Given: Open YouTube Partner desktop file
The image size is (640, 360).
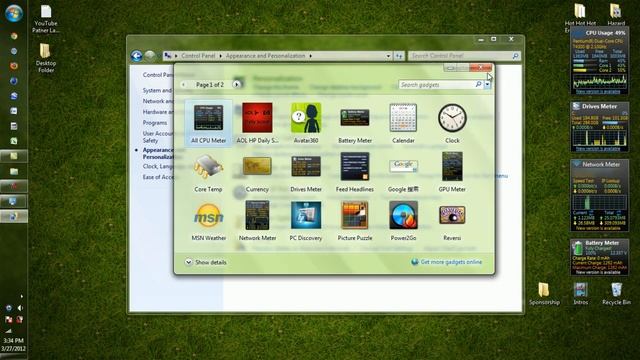Looking at the screenshot, I should pos(46,19).
